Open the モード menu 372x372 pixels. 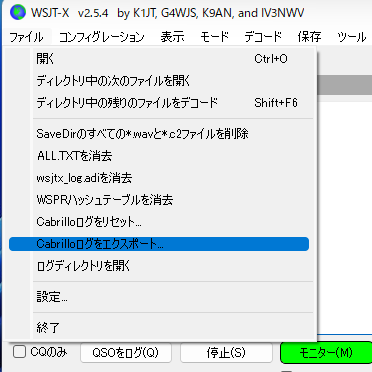[214, 37]
